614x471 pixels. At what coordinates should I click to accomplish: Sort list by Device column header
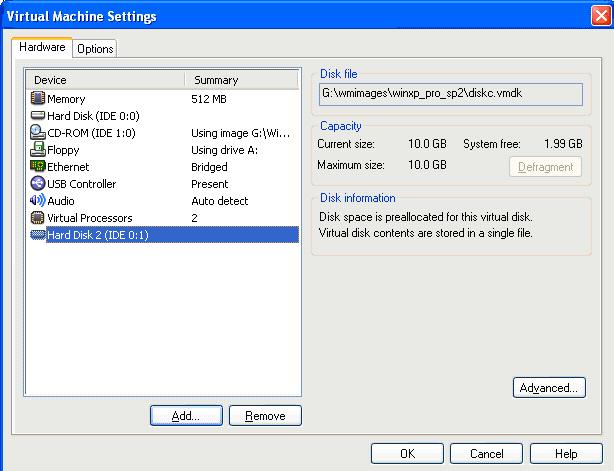coord(104,79)
